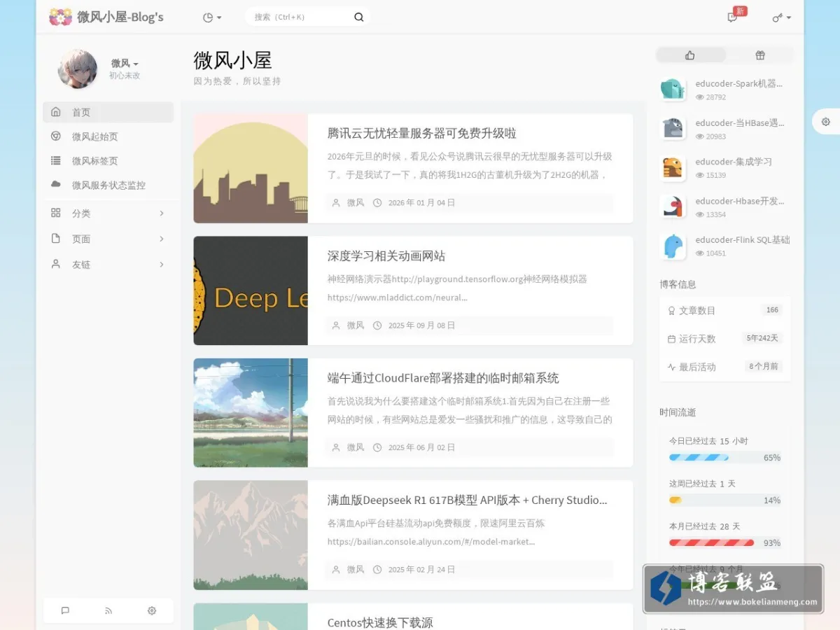Expand the 微风 username dropdown
The width and height of the screenshot is (840, 630).
[x=125, y=63]
